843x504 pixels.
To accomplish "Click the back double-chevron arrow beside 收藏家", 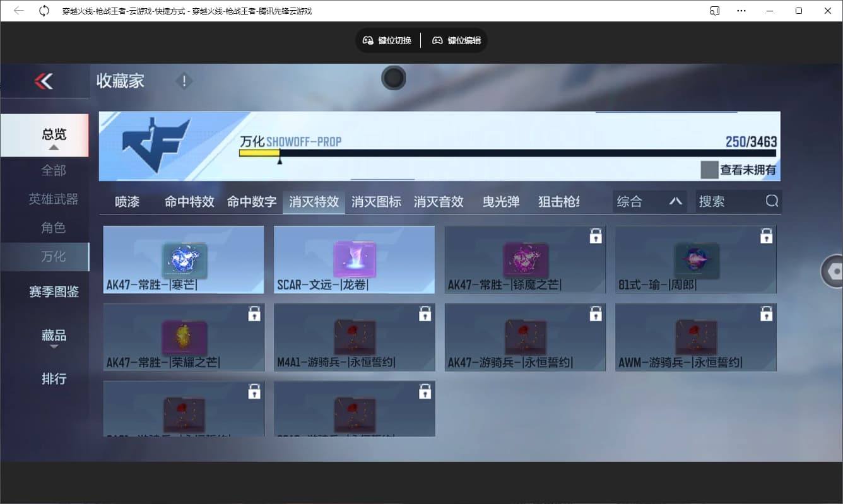I will click(x=44, y=81).
